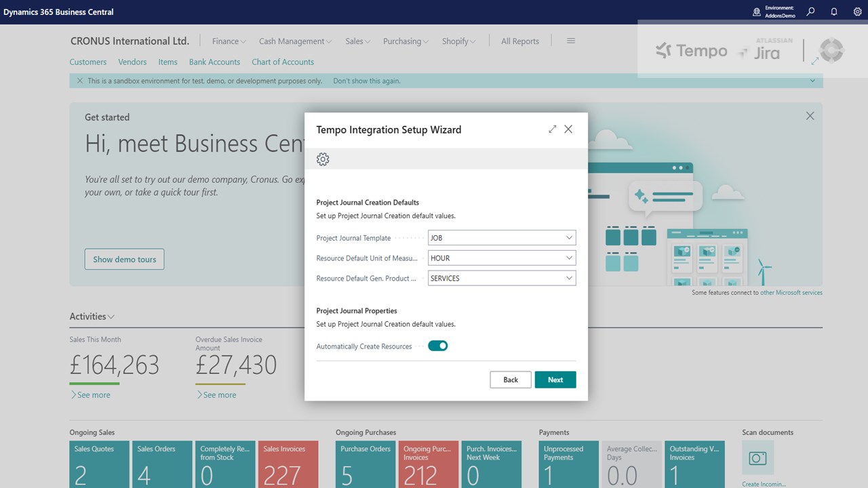Expand the Shopify menu
Viewport: 868px width, 488px height.
pyautogui.click(x=458, y=41)
